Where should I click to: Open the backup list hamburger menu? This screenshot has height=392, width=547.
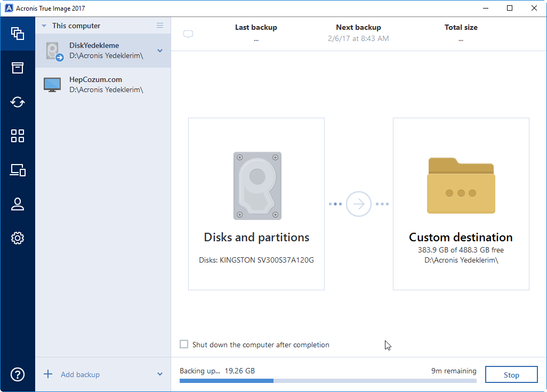(x=160, y=26)
